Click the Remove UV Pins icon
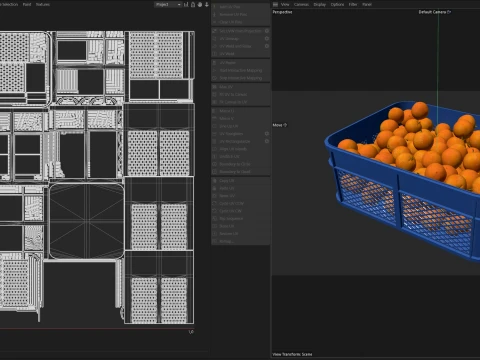The width and height of the screenshot is (480, 360). [215, 14]
